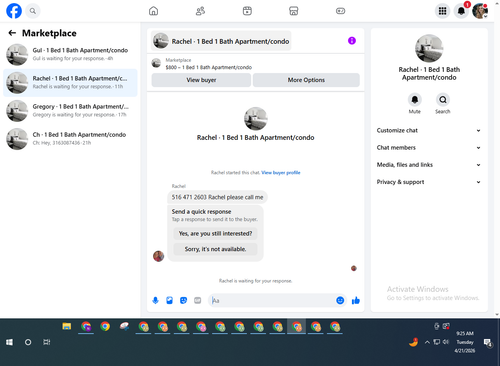This screenshot has height=366, width=500.
Task: Open the Windows Action Center
Action: 488,342
